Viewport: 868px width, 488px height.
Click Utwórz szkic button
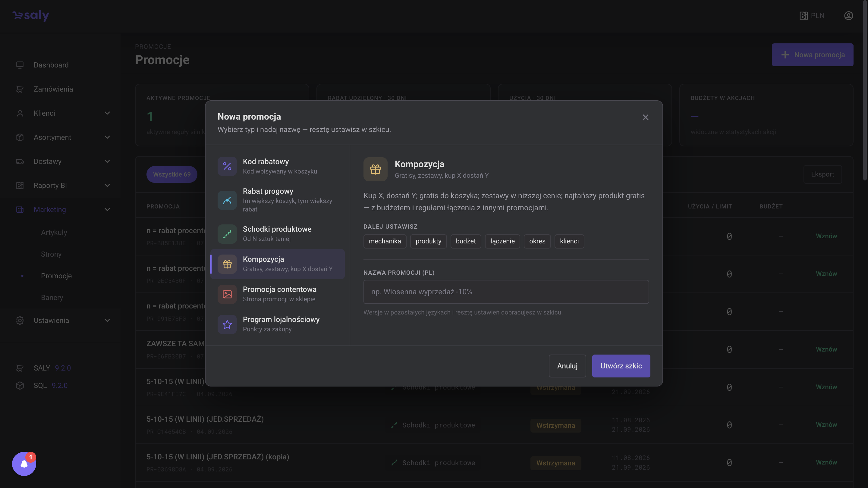tap(621, 366)
